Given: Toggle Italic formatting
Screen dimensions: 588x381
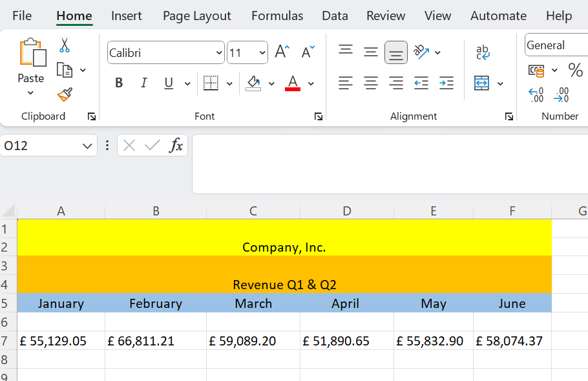Looking at the screenshot, I should (x=143, y=83).
